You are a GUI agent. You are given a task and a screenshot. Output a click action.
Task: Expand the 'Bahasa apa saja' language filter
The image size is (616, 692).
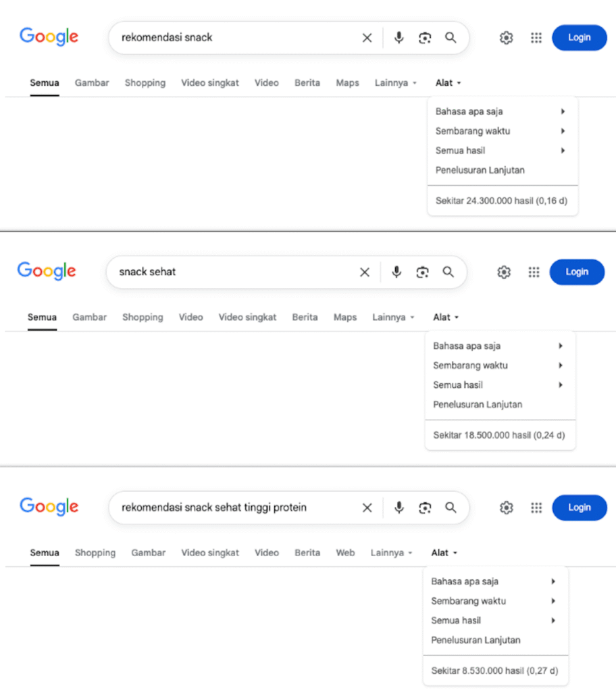[469, 111]
